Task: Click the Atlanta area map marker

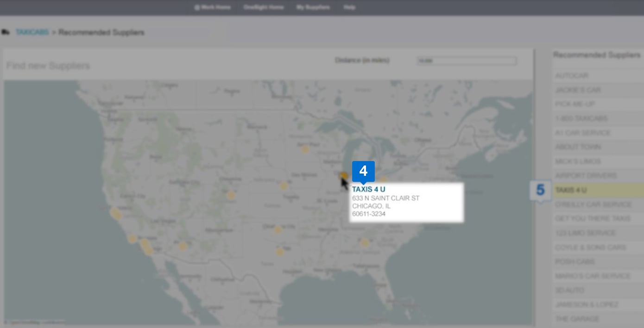Action: click(365, 242)
